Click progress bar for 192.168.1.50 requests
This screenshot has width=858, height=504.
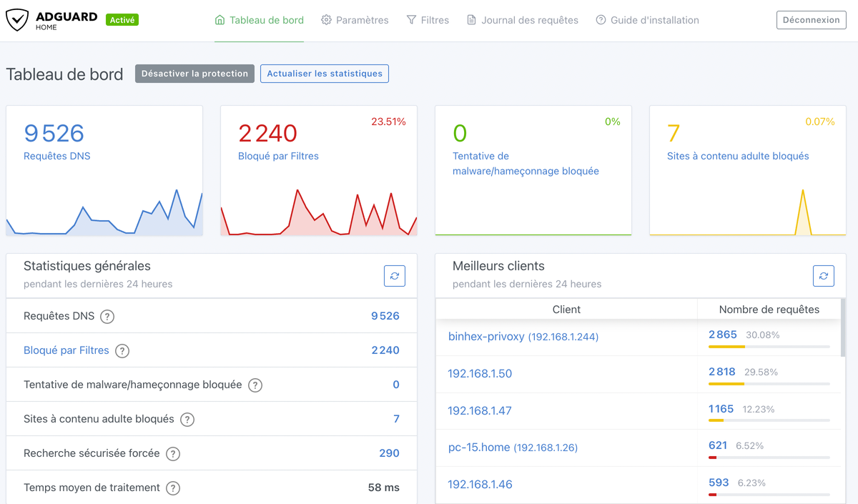point(769,384)
